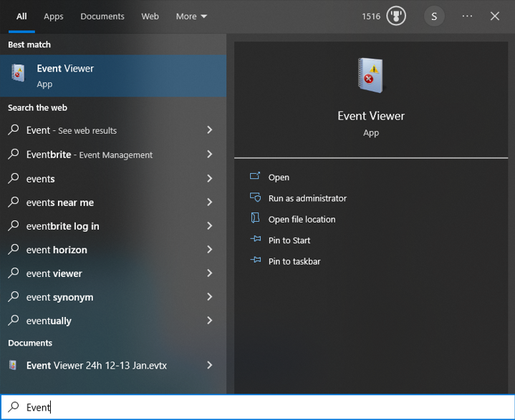Click the Microsoft Rewards medal icon
Screen dimensions: 515x420
click(396, 16)
